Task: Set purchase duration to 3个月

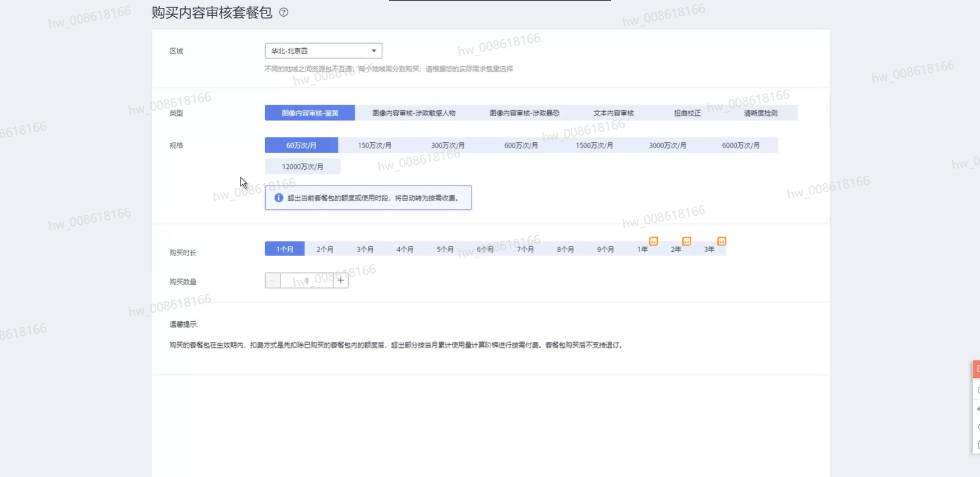Action: click(x=365, y=249)
